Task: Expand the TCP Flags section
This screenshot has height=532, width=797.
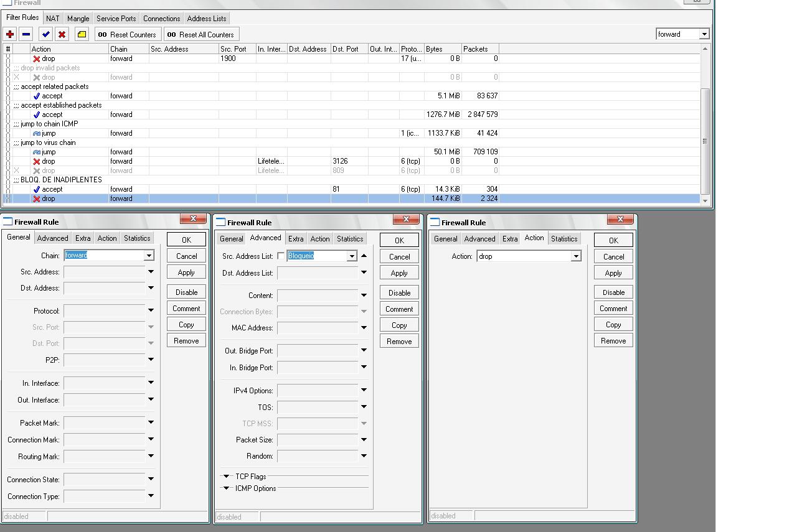Action: [226, 477]
